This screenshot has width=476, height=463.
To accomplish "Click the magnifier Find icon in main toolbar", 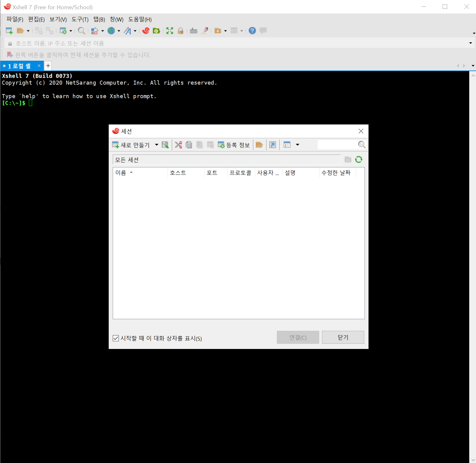I will tap(81, 31).
